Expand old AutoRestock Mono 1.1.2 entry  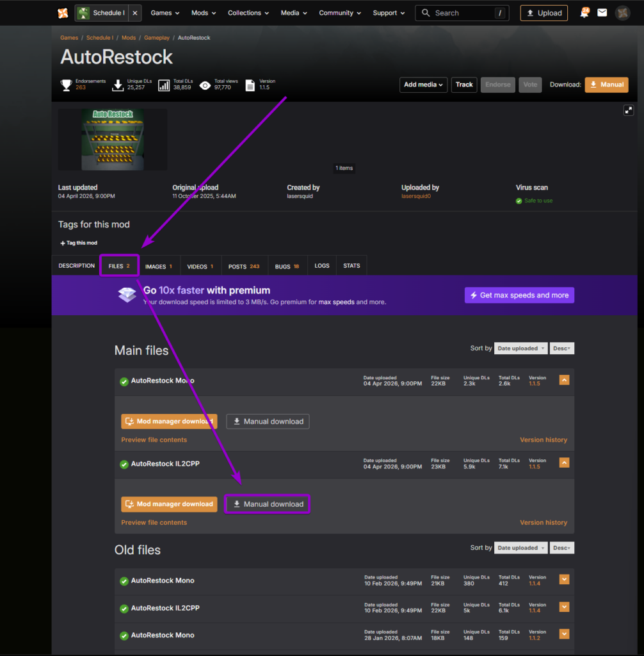(564, 634)
